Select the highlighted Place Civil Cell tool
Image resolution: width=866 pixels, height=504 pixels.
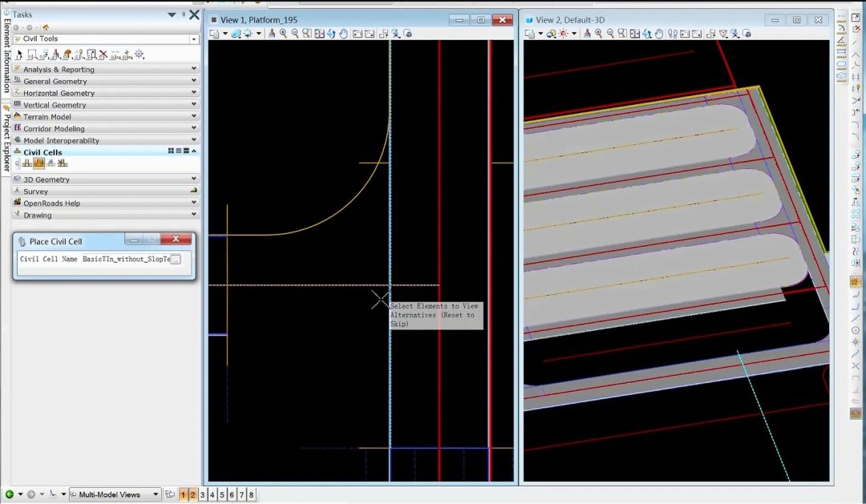tap(38, 163)
